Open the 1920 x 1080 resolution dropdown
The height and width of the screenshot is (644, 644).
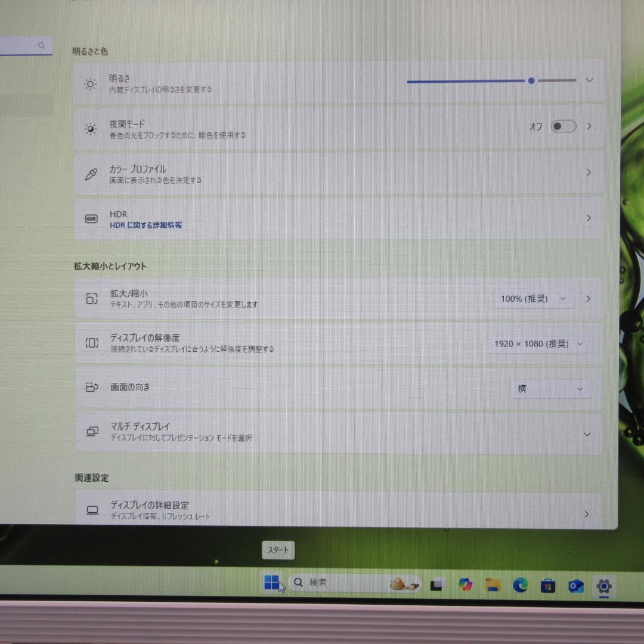coord(538,343)
